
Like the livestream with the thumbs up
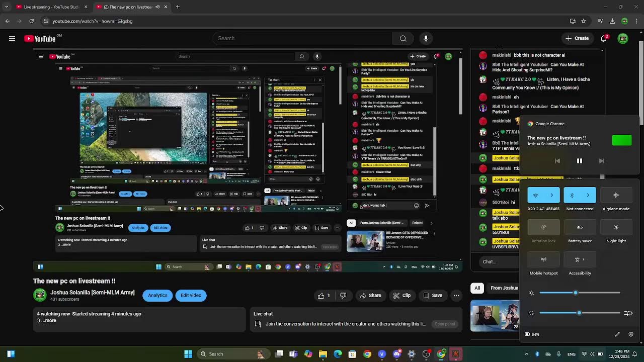(324, 296)
